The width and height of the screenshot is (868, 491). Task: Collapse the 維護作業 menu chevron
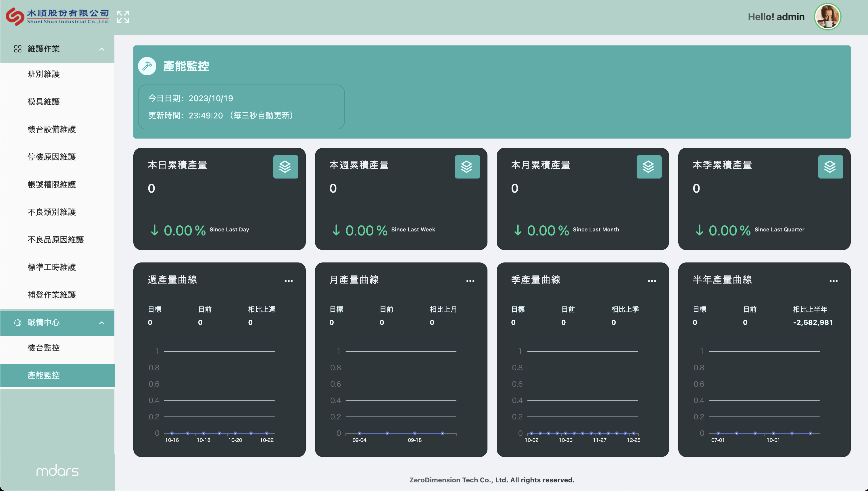[x=101, y=49]
